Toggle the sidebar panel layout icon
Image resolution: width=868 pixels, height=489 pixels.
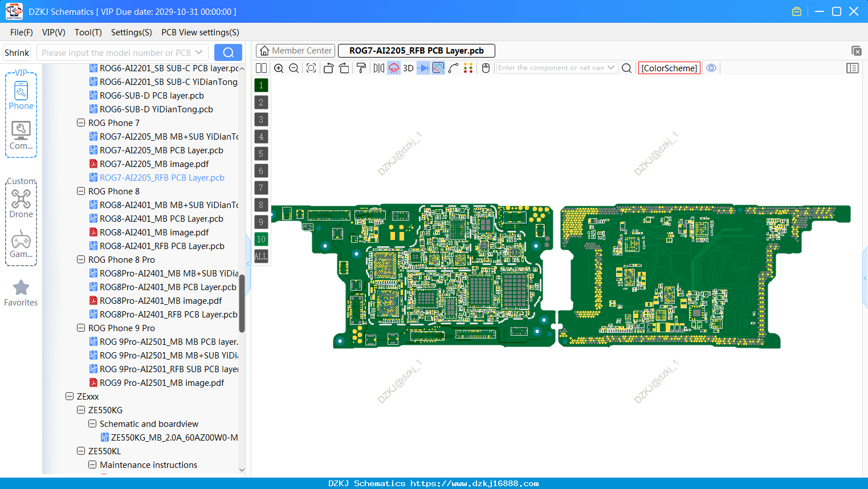tap(853, 68)
